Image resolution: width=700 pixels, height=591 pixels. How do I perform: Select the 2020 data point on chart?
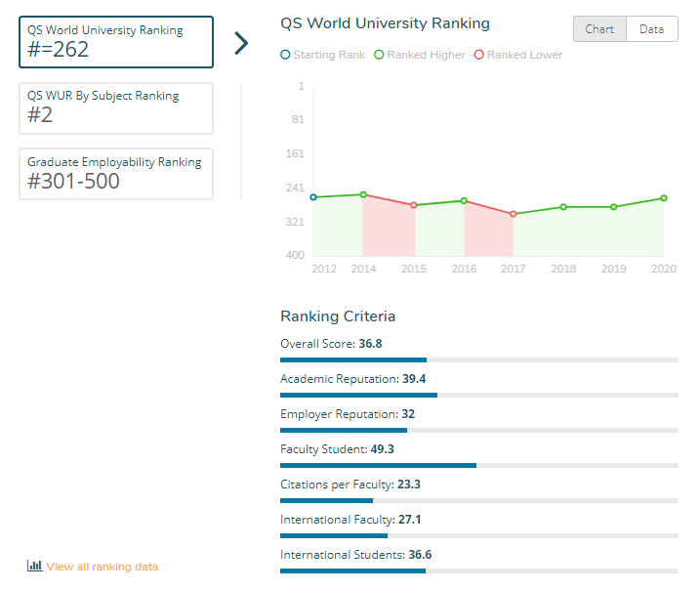664,198
